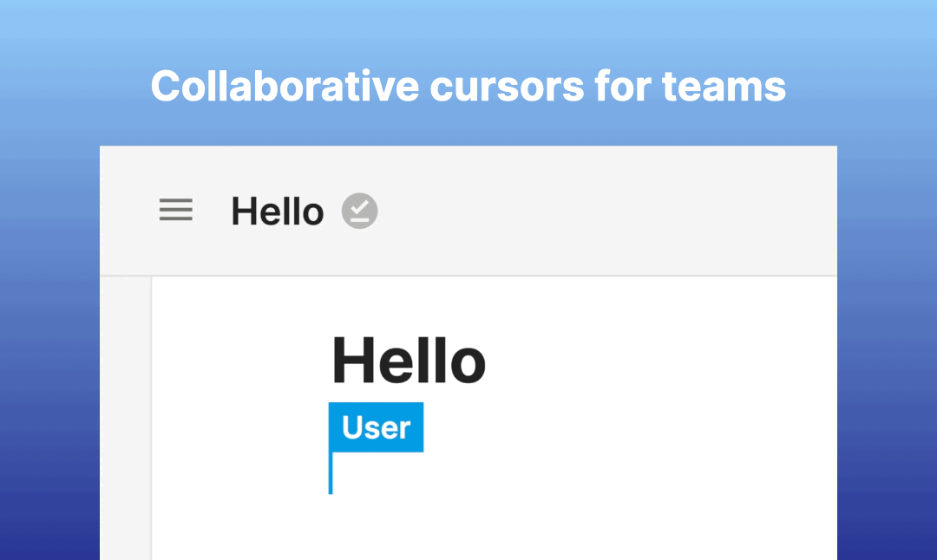The width and height of the screenshot is (937, 560).
Task: Click the divider line under the header bar
Action: coord(468,276)
